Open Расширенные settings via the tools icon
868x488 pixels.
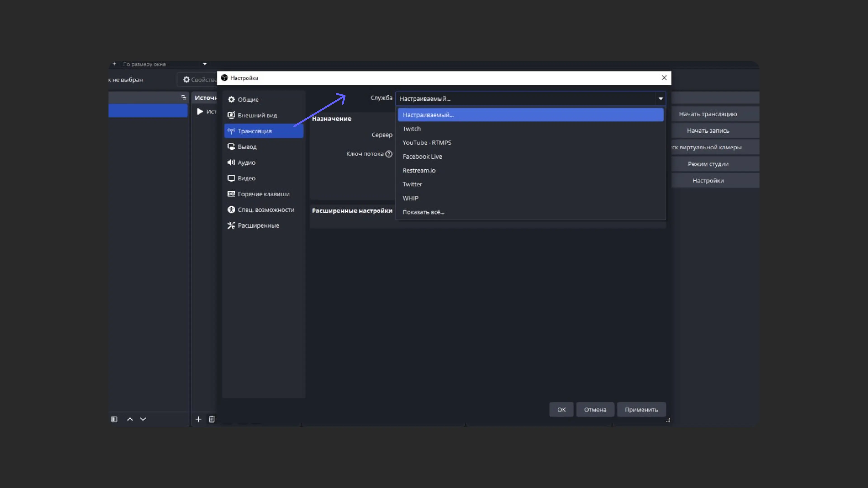coord(231,225)
